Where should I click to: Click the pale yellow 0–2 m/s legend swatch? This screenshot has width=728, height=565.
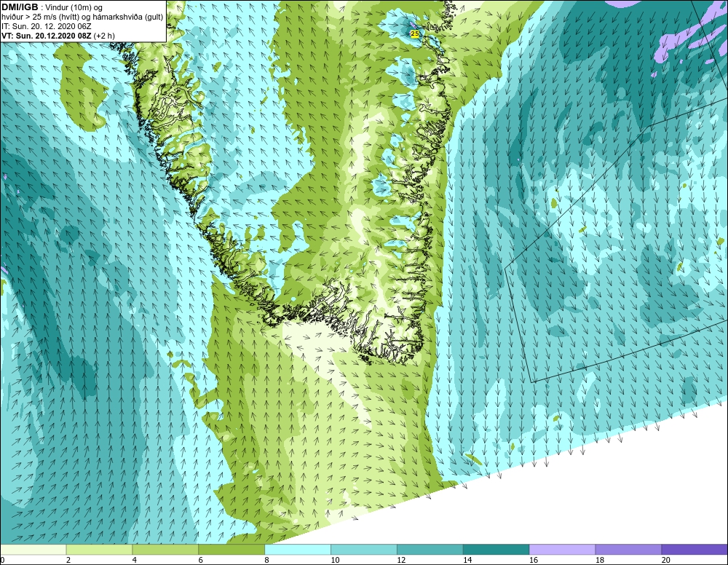[33, 550]
